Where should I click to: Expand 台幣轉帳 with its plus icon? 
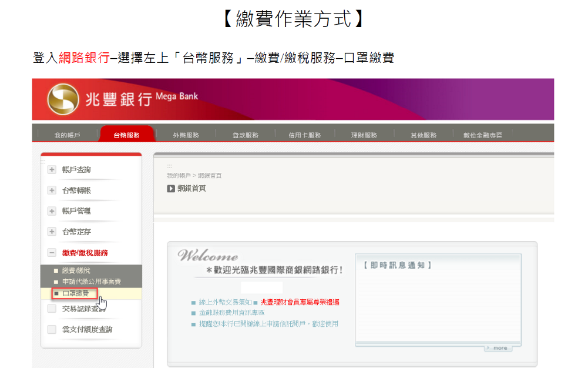point(52,190)
